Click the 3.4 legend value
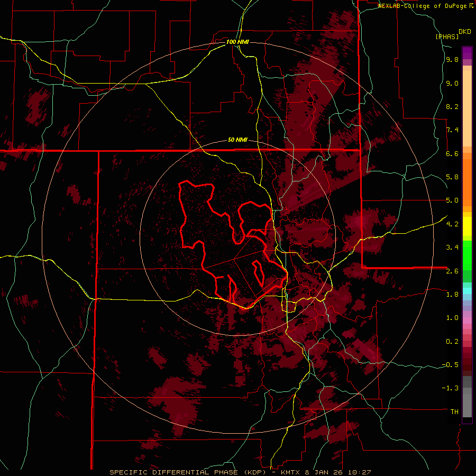This screenshot has width=476, height=476. coord(452,248)
